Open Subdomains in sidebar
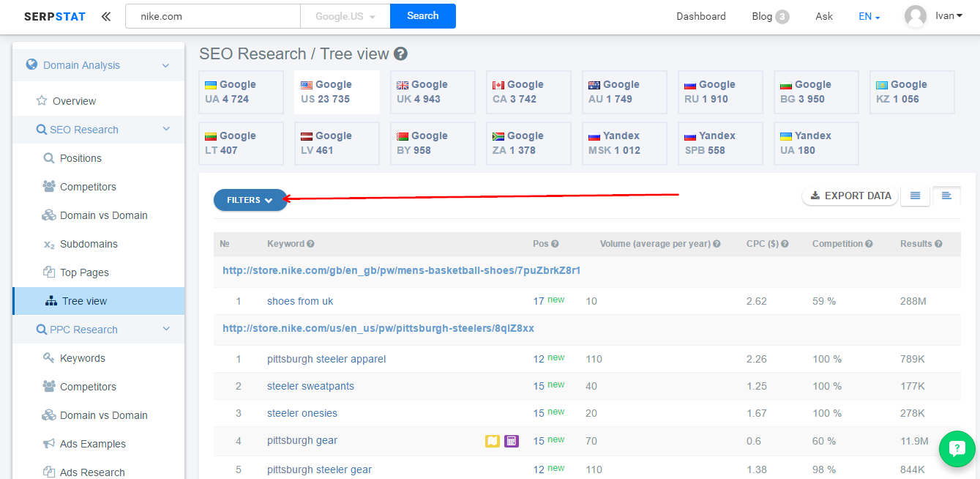The image size is (980, 479). pyautogui.click(x=89, y=244)
